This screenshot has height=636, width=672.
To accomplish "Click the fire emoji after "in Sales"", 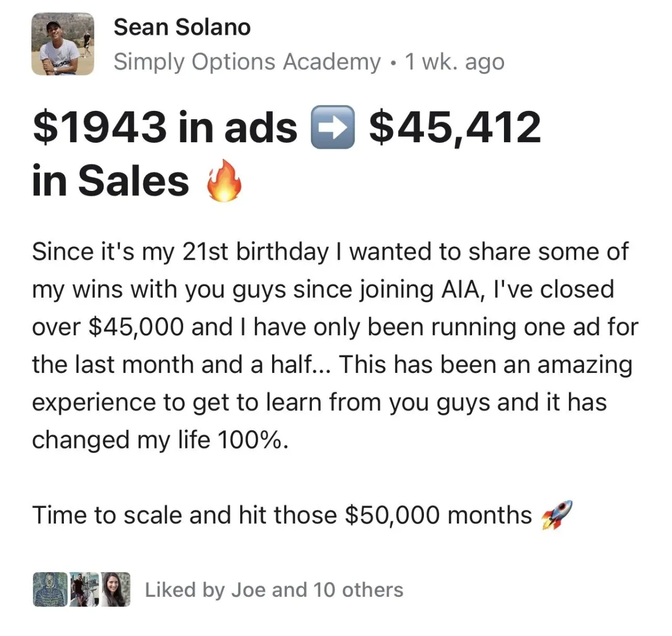I will pyautogui.click(x=224, y=181).
